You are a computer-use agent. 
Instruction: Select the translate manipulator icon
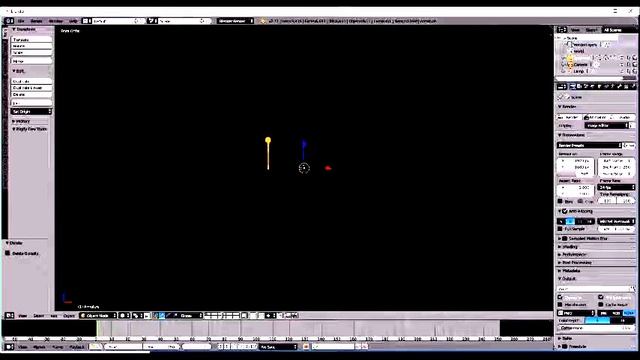(162, 316)
